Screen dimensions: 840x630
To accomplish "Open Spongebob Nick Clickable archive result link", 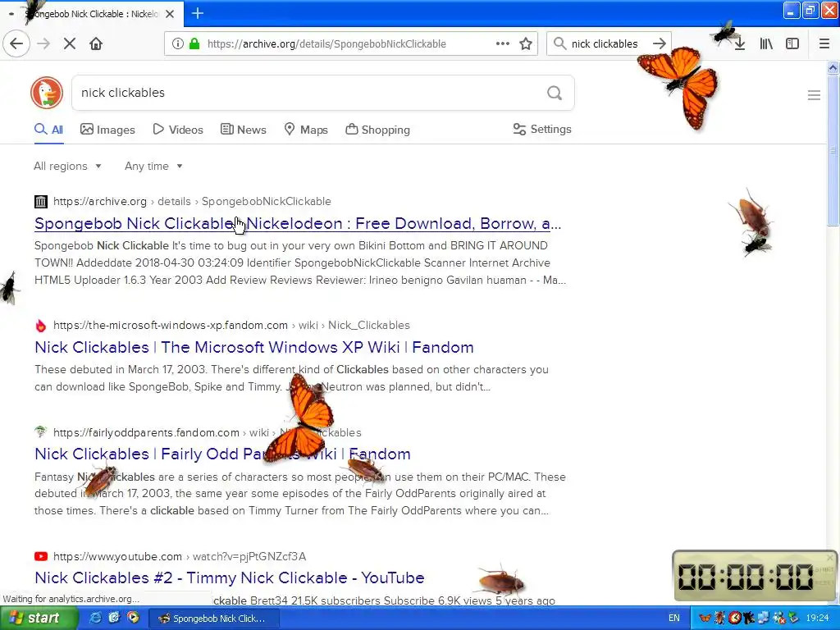I will point(298,223).
